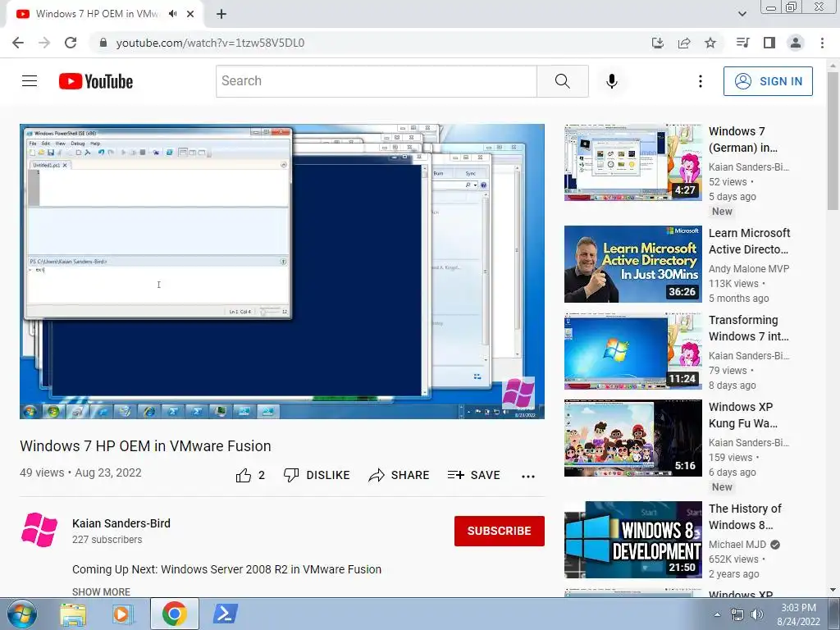This screenshot has height=630, width=840.
Task: Click the page vertical scrollbar thumb
Action: pos(833,141)
